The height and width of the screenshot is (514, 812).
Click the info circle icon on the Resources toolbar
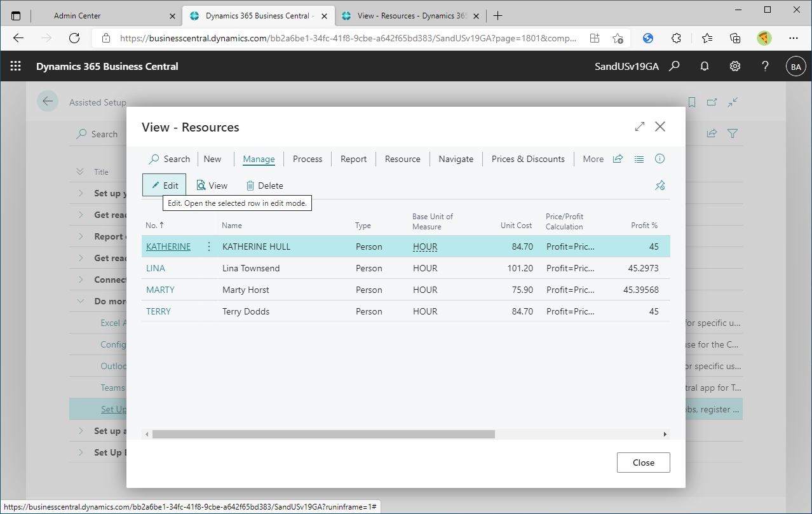[660, 159]
